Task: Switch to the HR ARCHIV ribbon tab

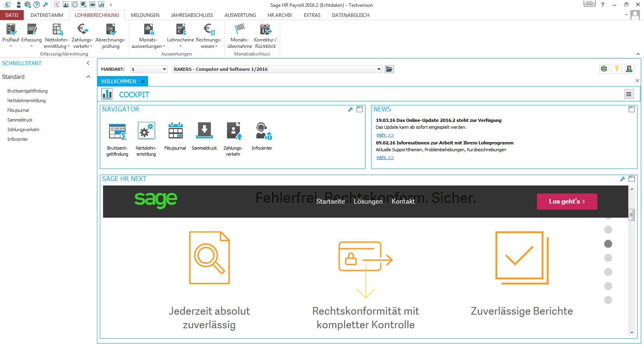Action: [280, 15]
